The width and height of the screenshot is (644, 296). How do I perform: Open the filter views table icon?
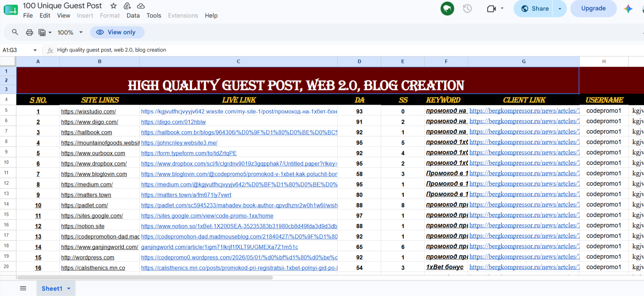[42, 32]
